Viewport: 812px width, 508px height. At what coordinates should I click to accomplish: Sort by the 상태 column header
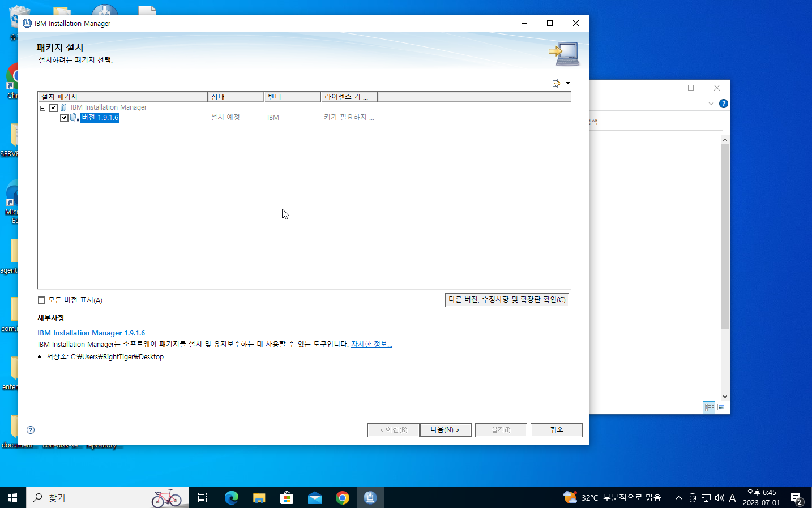click(x=236, y=97)
